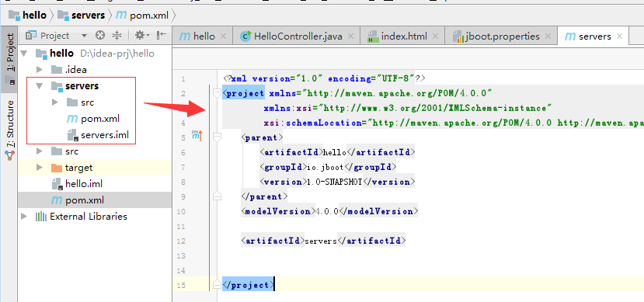Click the class icon on HelloController.java tab
644x302 pixels.
tap(245, 36)
